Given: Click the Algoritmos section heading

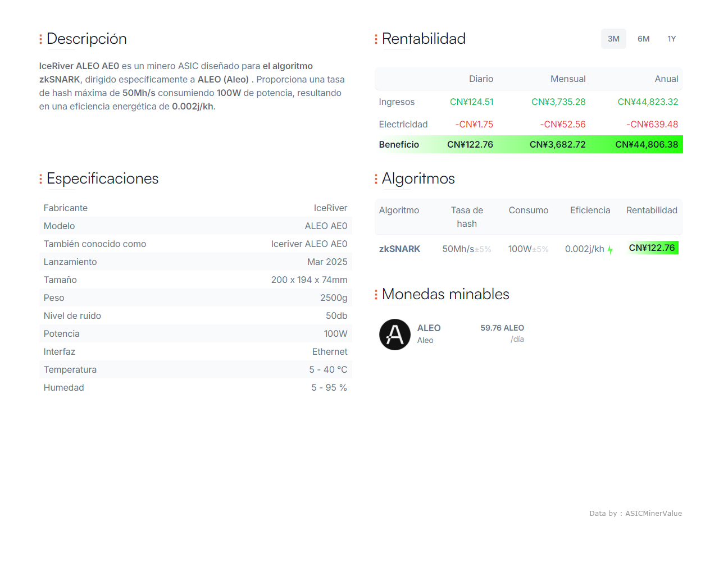Looking at the screenshot, I should [418, 178].
